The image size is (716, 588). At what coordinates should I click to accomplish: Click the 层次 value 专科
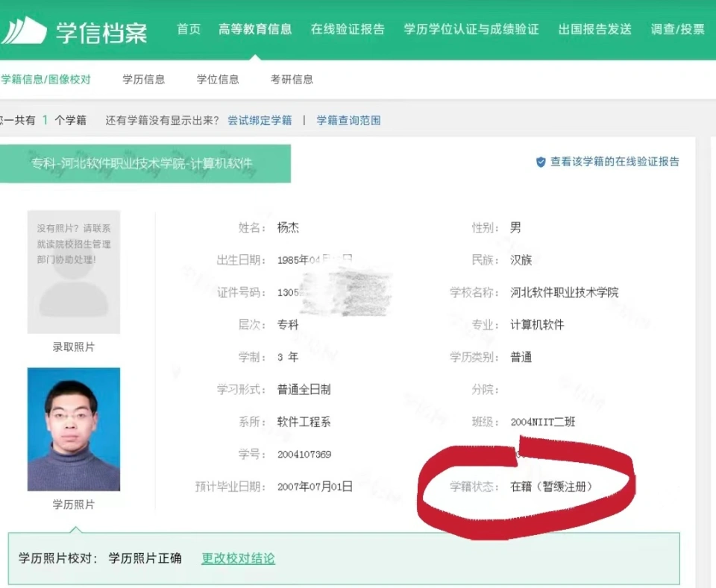pyautogui.click(x=288, y=325)
